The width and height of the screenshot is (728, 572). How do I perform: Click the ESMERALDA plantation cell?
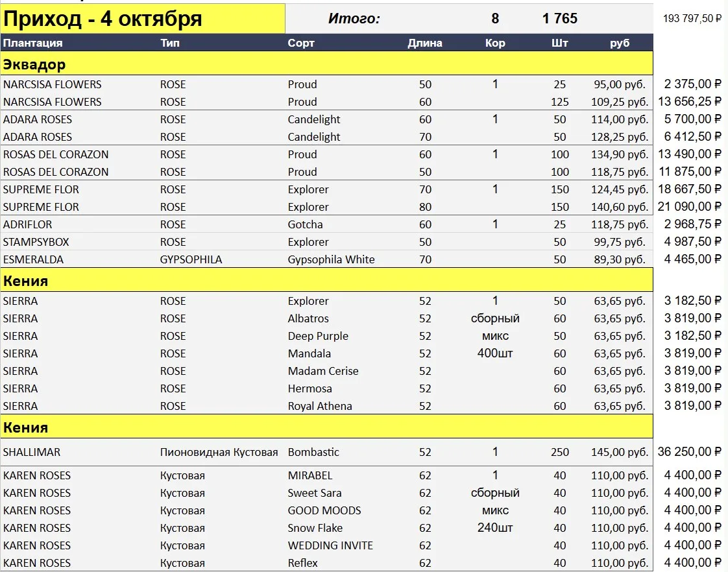33,260
